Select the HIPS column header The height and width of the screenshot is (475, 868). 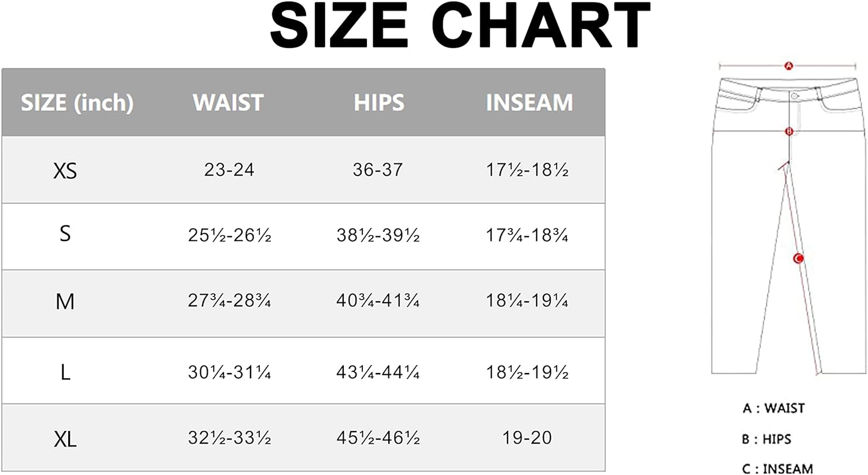pos(379,103)
